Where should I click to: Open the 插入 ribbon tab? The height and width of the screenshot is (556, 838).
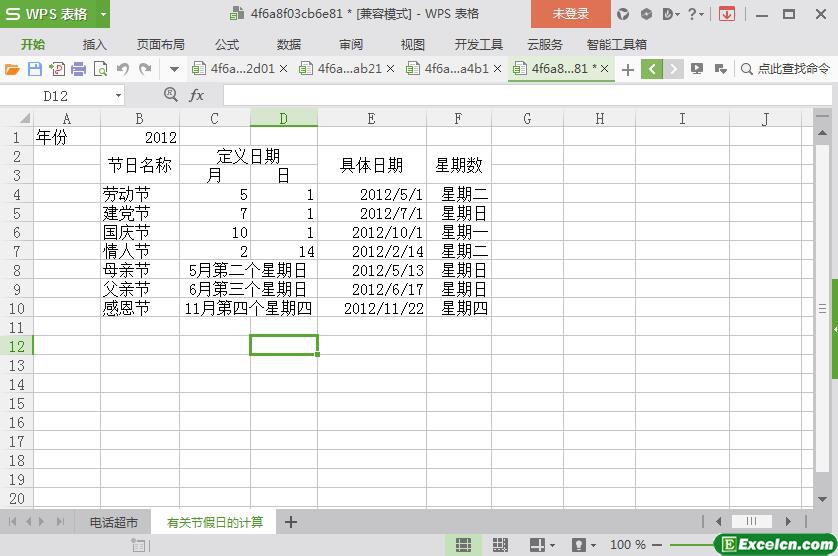pyautogui.click(x=95, y=44)
